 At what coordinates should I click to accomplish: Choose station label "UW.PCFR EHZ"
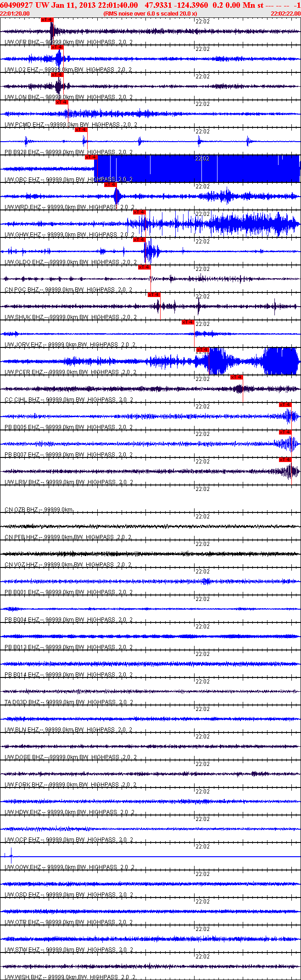click(23, 372)
